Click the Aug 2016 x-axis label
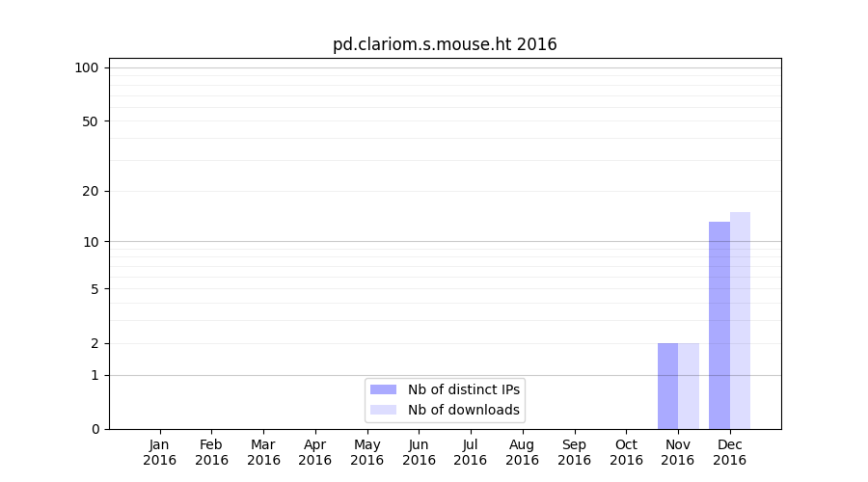868x482 pixels. point(522,452)
